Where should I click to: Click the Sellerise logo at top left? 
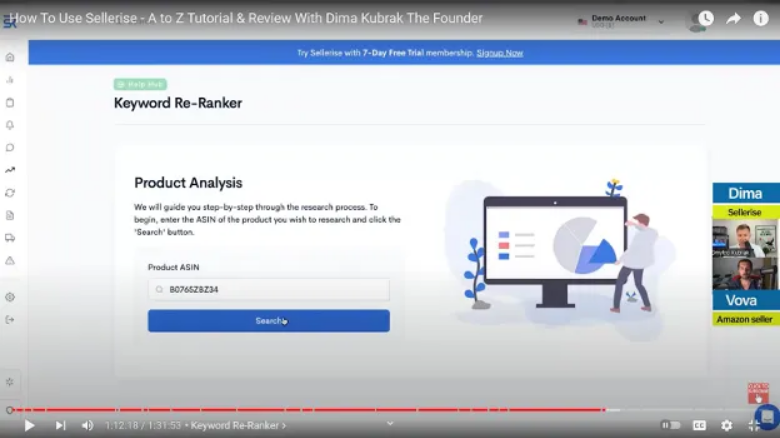click(9, 22)
